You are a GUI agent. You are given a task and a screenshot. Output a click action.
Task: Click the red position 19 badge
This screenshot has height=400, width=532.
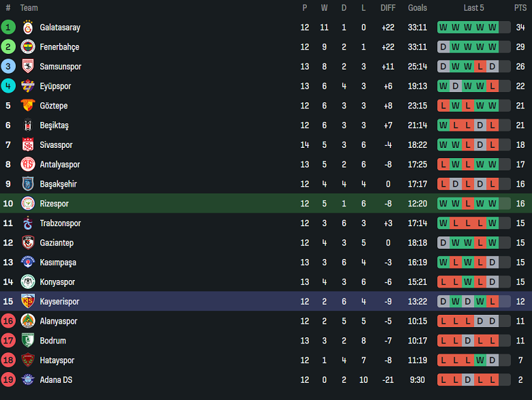click(x=8, y=380)
